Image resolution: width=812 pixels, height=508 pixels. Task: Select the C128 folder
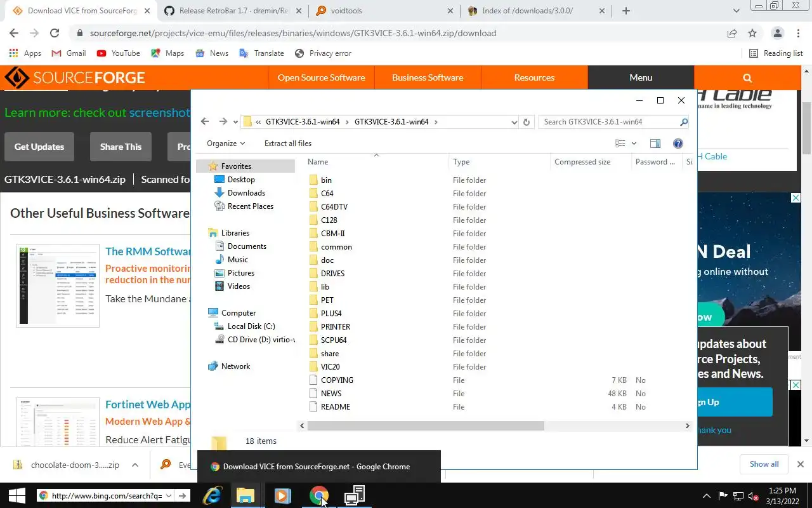pyautogui.click(x=329, y=220)
